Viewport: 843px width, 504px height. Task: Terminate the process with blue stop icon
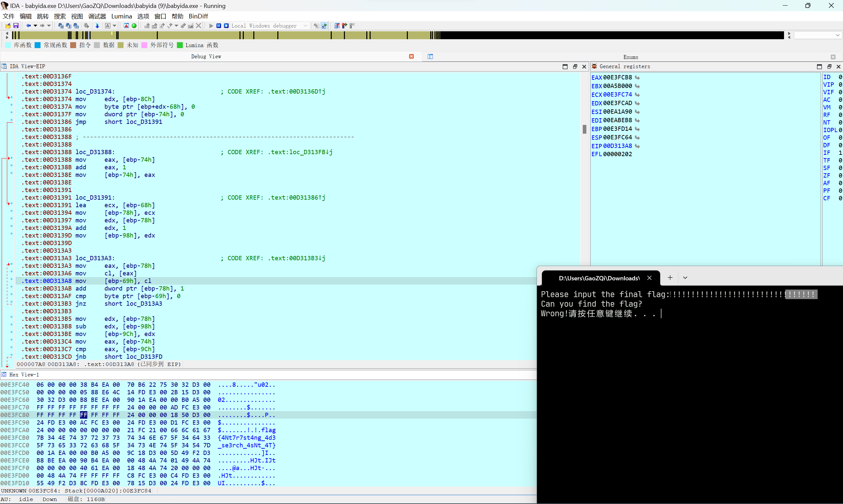click(226, 26)
